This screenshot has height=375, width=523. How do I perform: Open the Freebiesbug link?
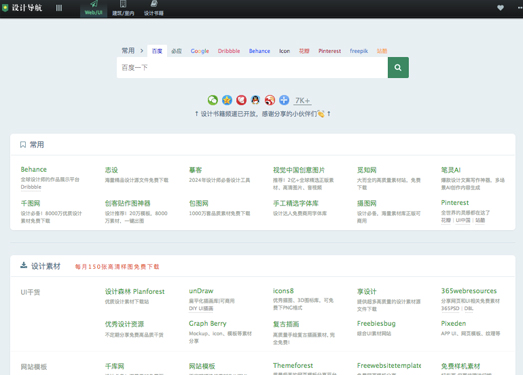tap(376, 323)
